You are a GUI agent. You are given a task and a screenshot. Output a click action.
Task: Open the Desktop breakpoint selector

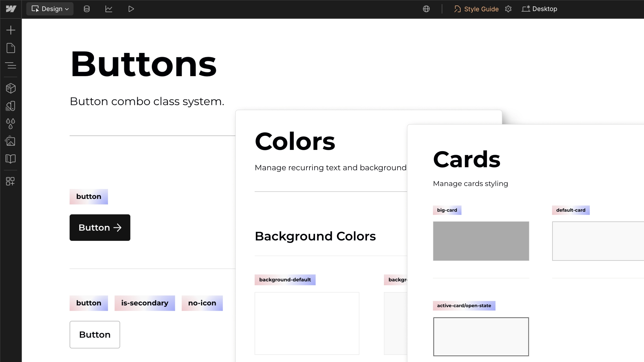[x=540, y=9]
